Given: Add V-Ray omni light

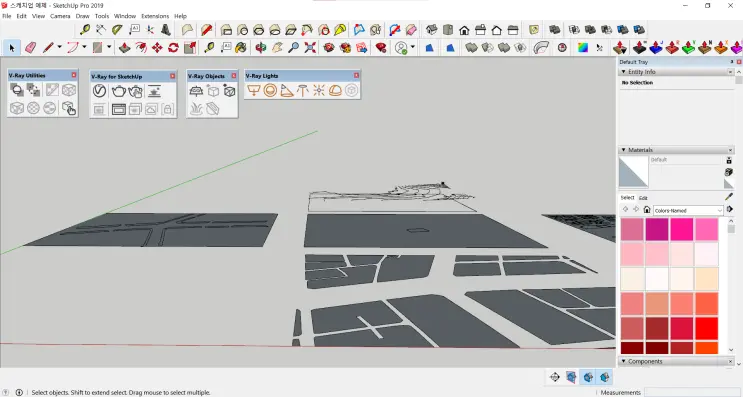Looking at the screenshot, I should [x=318, y=90].
